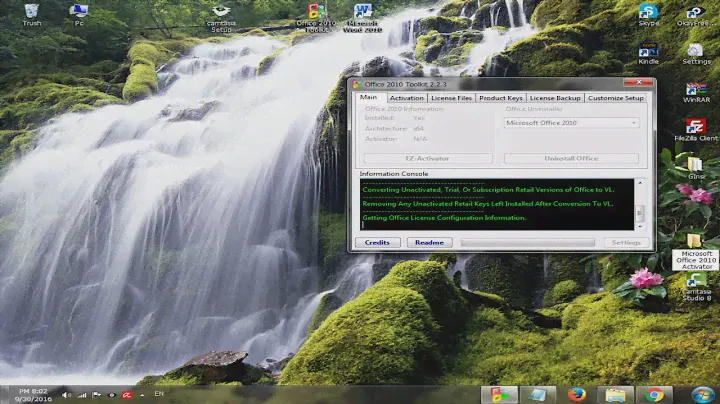Select the Product Keys tab
720x404 pixels.
click(500, 98)
